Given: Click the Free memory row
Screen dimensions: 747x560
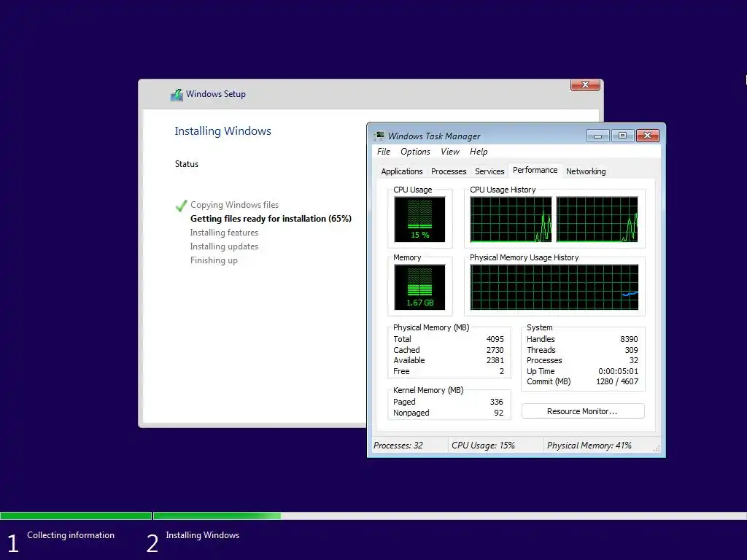Looking at the screenshot, I should tap(449, 371).
